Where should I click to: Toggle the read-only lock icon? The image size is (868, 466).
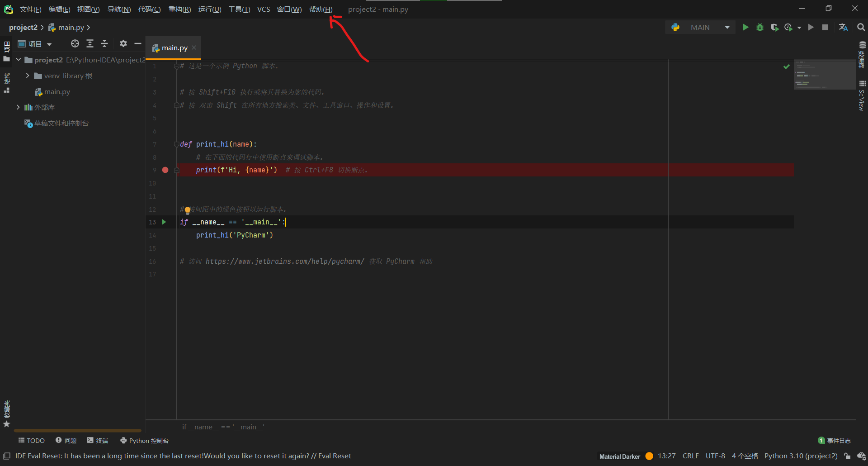tap(847, 456)
